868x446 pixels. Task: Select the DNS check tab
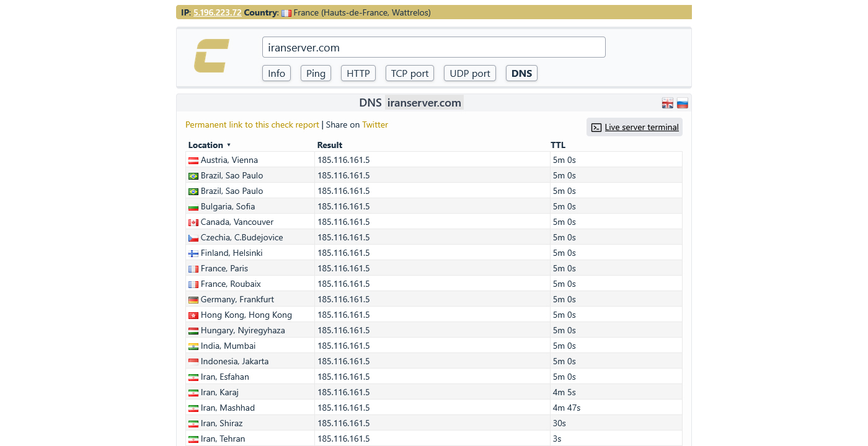521,73
